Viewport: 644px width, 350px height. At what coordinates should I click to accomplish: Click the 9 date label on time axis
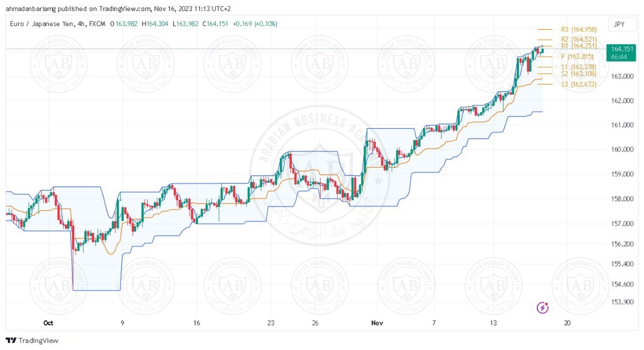tap(122, 323)
